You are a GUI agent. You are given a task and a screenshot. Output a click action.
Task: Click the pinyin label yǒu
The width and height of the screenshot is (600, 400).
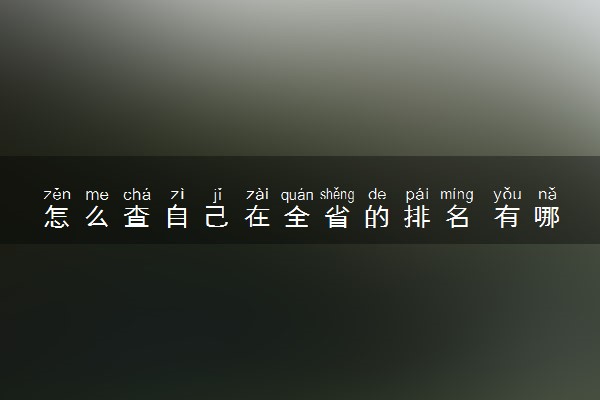click(507, 194)
